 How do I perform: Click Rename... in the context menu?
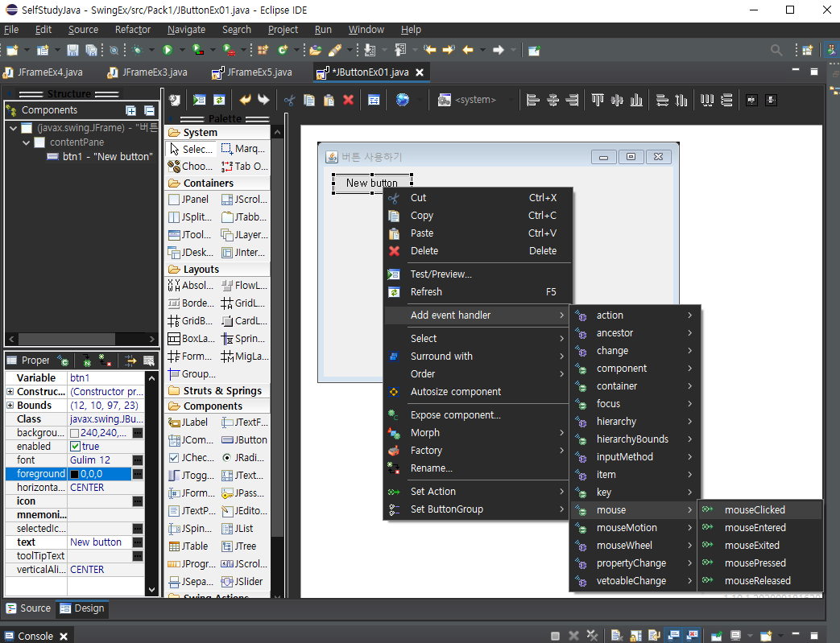[476, 468]
